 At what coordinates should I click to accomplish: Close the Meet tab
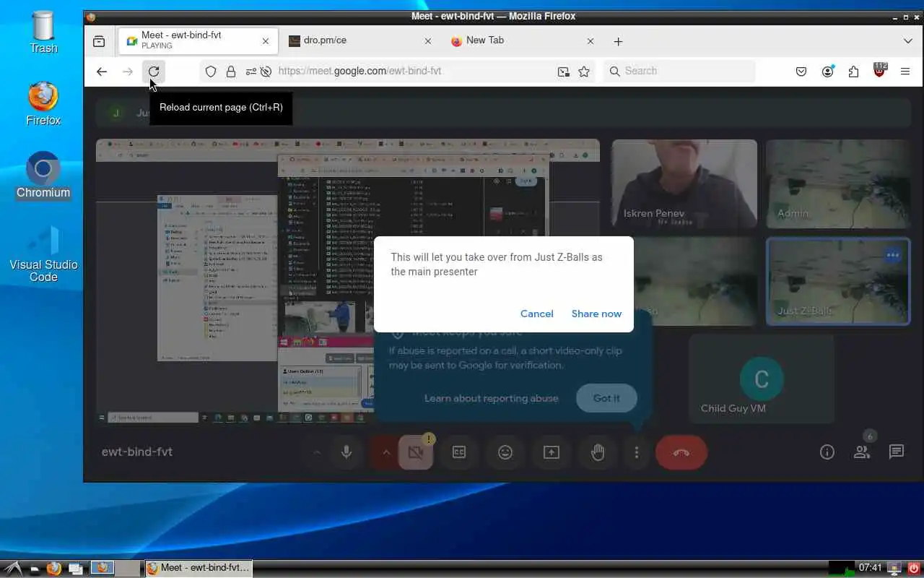click(x=266, y=41)
